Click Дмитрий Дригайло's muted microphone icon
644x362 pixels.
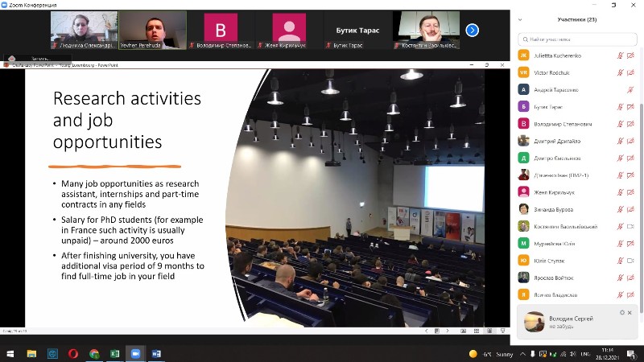(x=620, y=141)
